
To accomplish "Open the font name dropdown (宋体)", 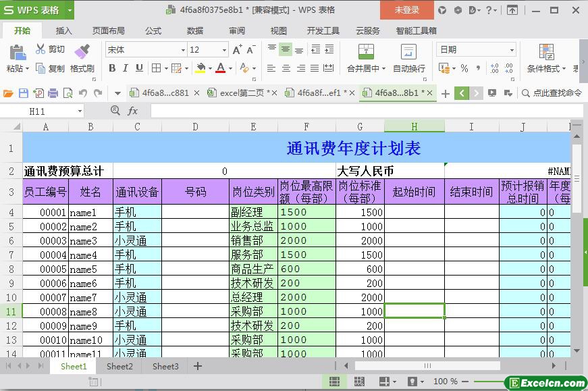I will 182,50.
